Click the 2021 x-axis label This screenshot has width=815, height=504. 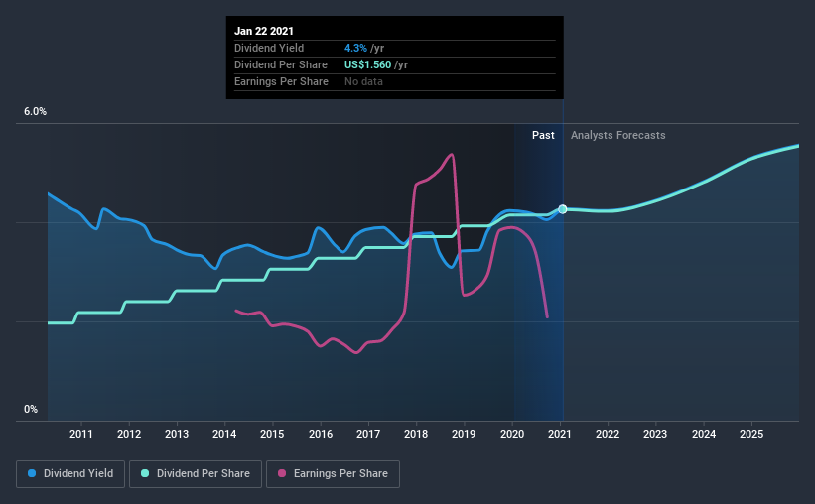pyautogui.click(x=560, y=434)
